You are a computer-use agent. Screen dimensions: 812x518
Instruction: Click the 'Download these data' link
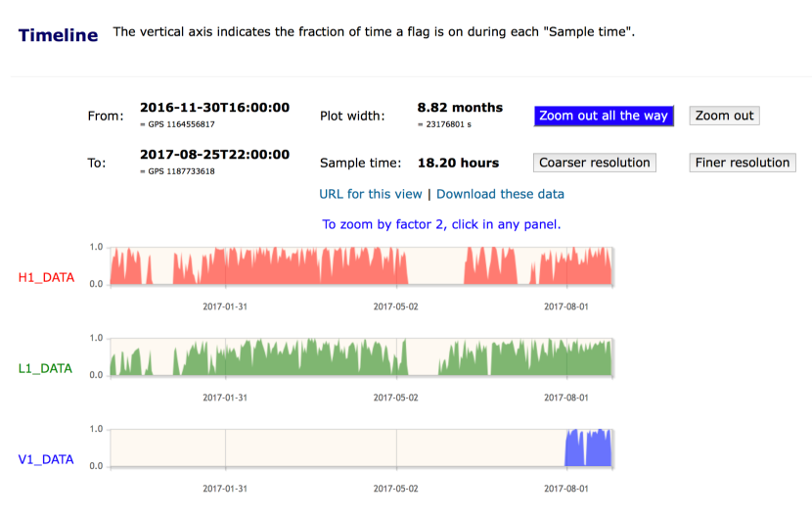[500, 194]
